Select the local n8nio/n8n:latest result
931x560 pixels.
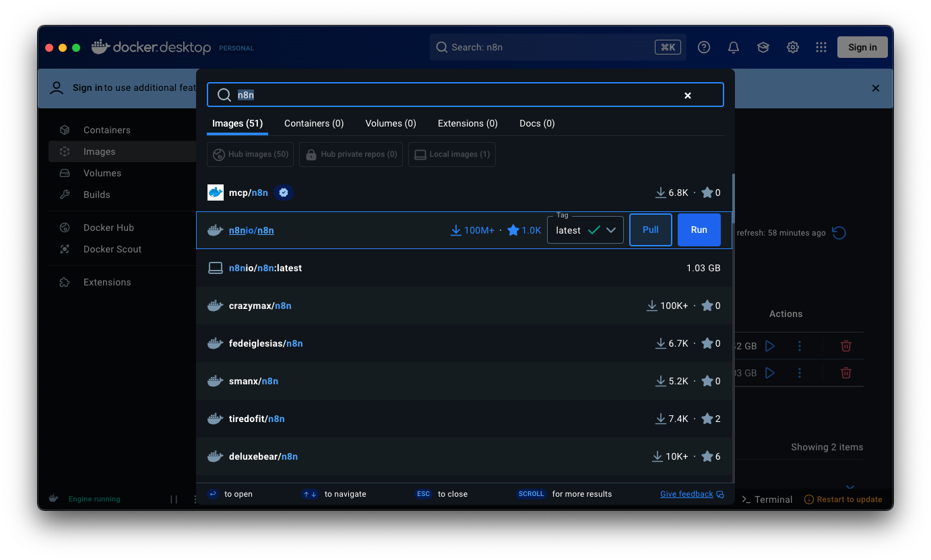pyautogui.click(x=463, y=268)
